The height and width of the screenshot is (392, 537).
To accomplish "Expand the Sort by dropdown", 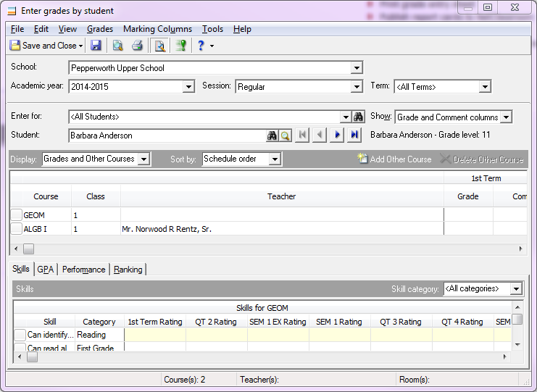I will 275,159.
